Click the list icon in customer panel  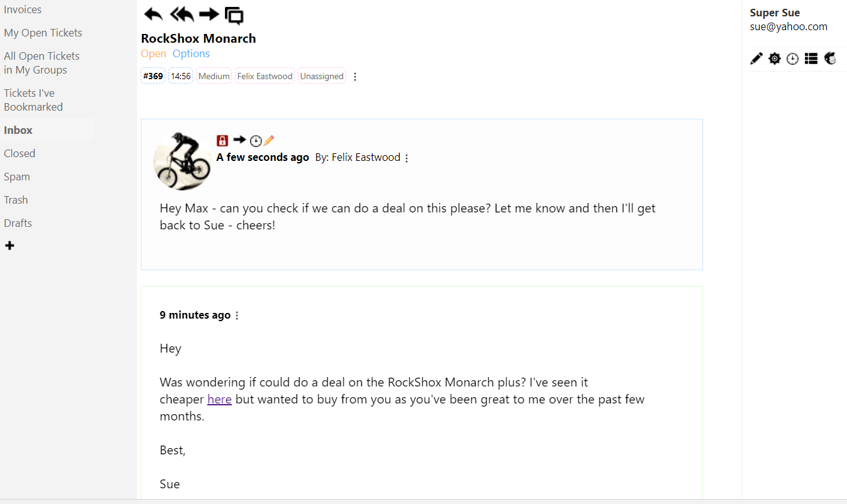[811, 58]
